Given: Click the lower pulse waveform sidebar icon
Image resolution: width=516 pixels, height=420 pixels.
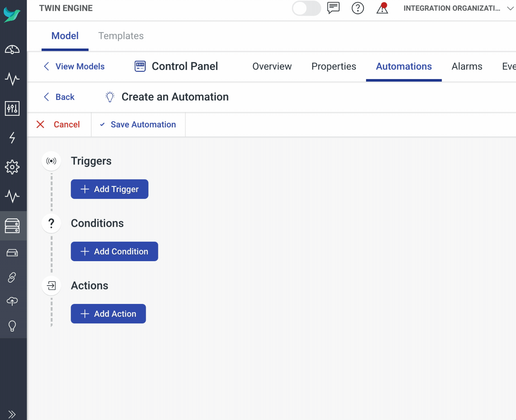Looking at the screenshot, I should click(12, 196).
